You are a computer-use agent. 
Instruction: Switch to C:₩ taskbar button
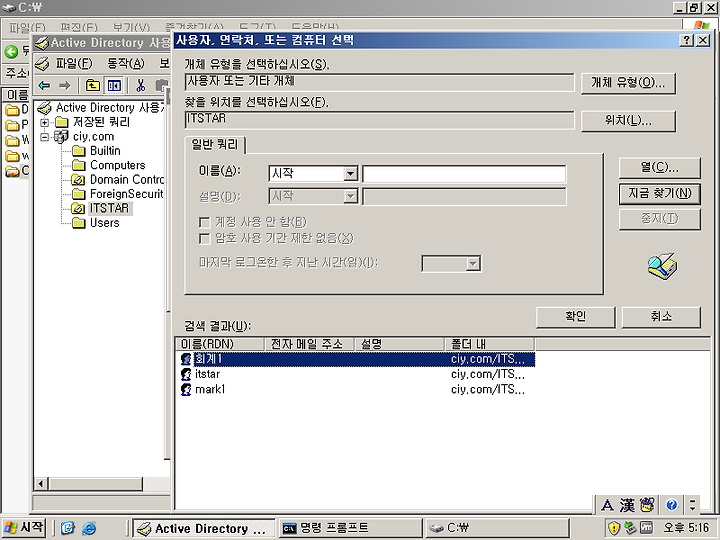[x=497, y=528]
